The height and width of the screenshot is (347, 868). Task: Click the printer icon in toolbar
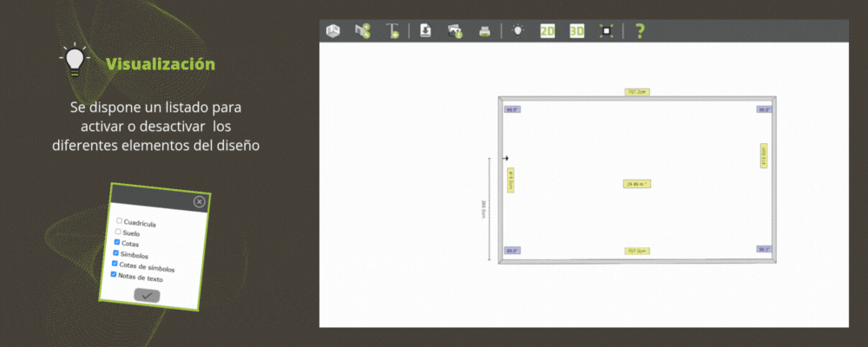pyautogui.click(x=484, y=31)
